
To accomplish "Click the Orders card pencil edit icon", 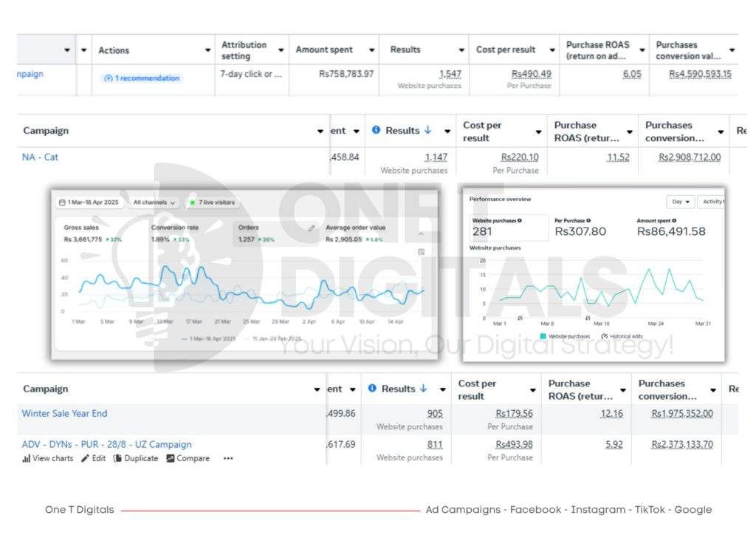I will (312, 228).
